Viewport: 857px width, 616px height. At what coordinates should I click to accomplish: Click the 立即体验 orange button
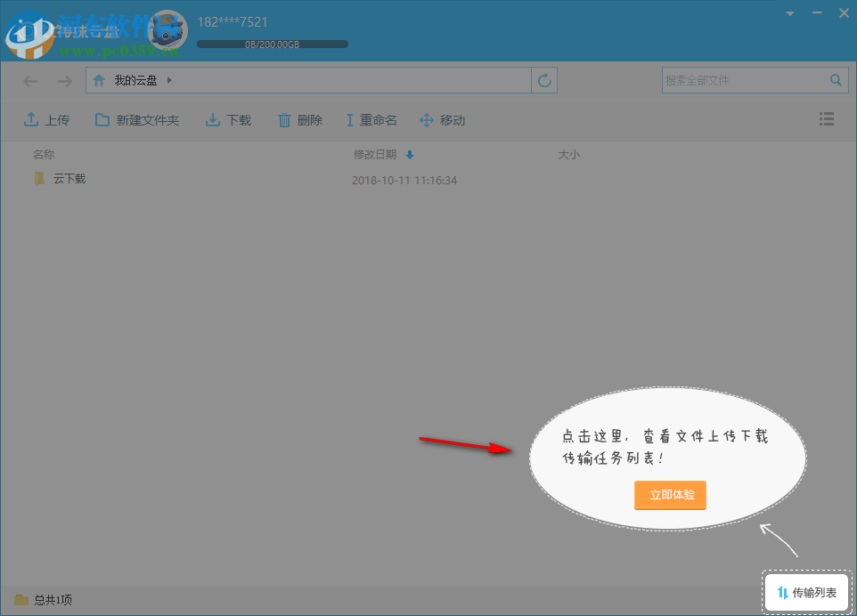pos(671,495)
